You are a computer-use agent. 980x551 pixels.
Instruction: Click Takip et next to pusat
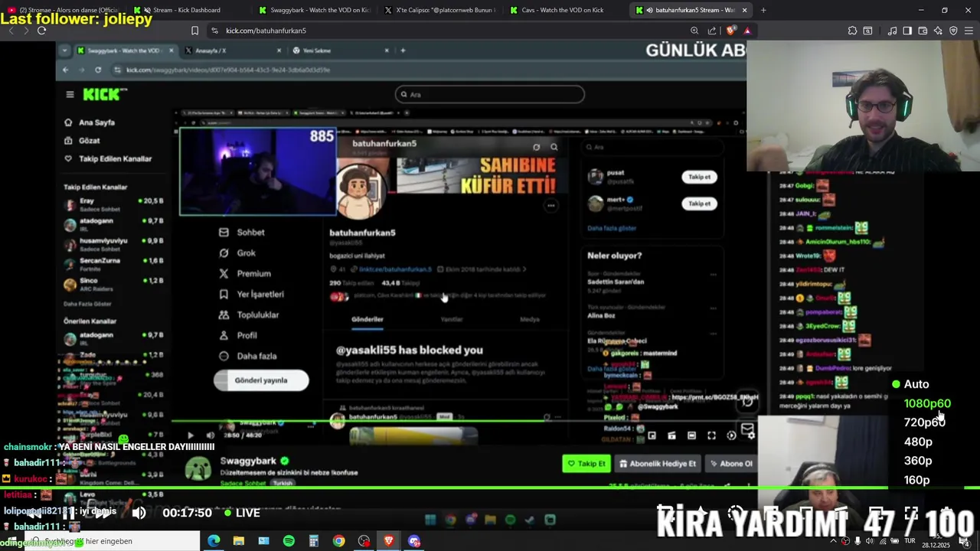tap(699, 177)
